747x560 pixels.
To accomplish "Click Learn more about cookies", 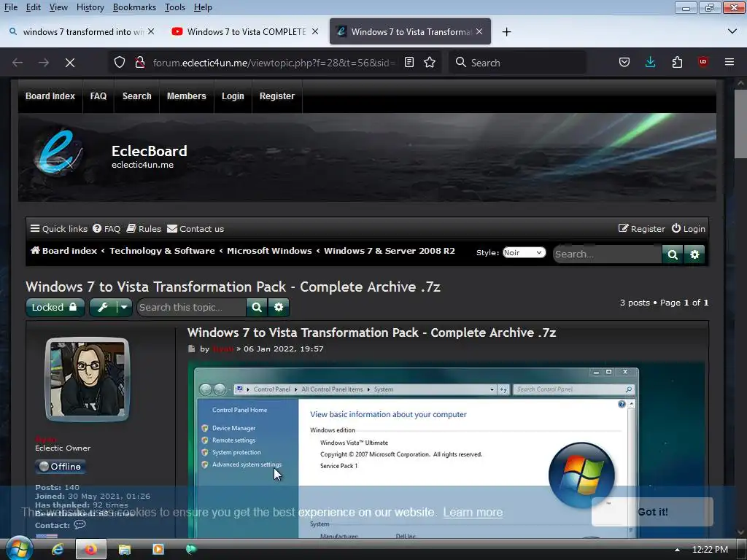I will pyautogui.click(x=473, y=513).
